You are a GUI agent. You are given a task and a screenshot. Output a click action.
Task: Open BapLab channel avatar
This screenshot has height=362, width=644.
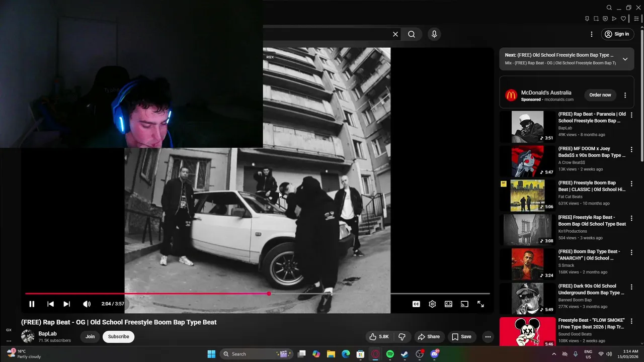28,336
